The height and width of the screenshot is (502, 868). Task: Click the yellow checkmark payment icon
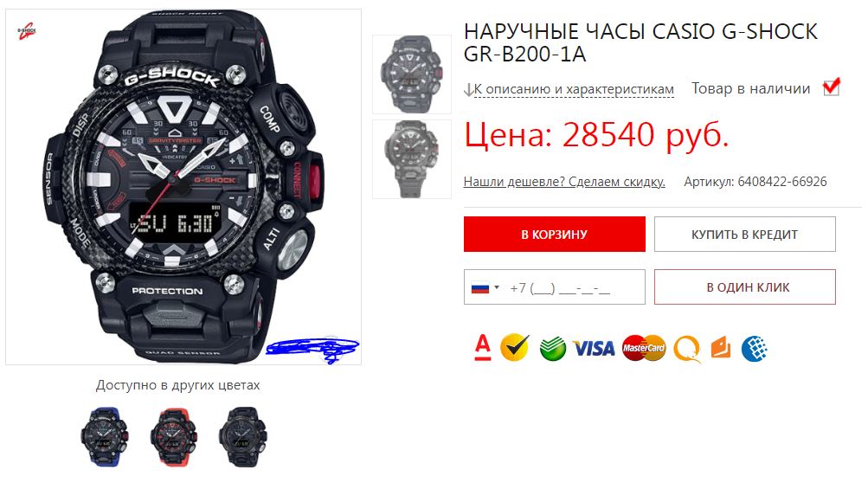click(515, 348)
